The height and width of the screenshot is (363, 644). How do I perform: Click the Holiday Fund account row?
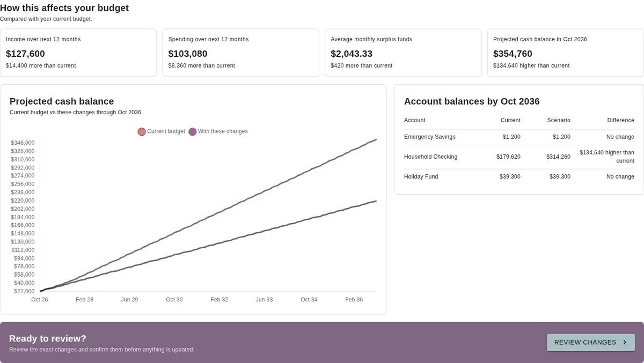[x=519, y=176]
